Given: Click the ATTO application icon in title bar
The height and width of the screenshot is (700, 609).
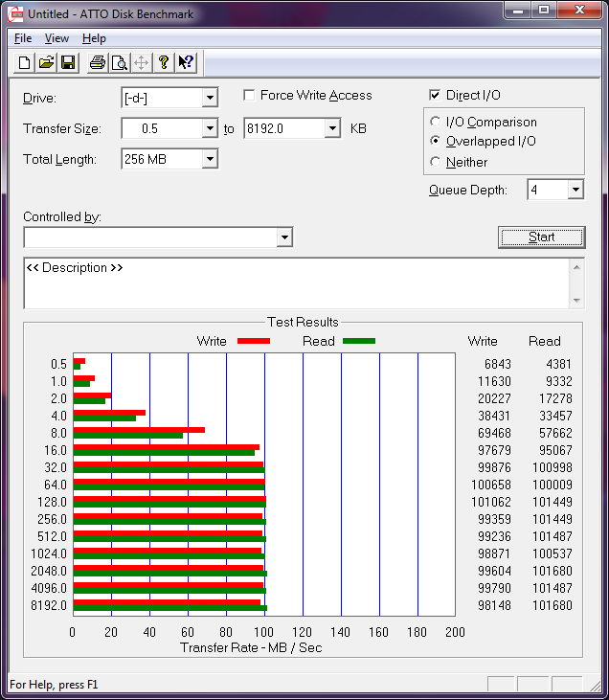Looking at the screenshot, I should point(15,14).
